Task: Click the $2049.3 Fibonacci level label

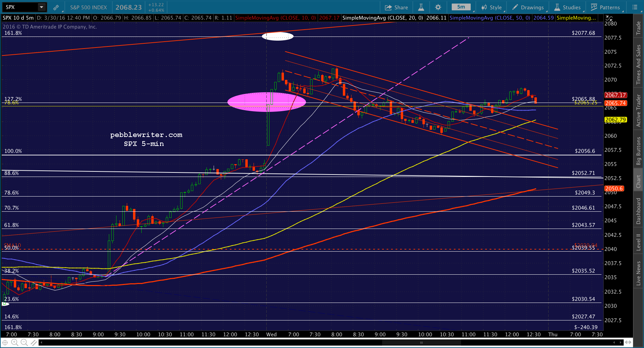Action: [x=585, y=193]
